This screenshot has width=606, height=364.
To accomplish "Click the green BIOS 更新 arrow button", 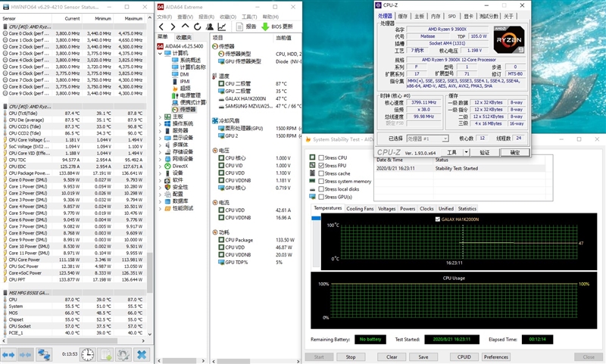I will pos(277,26).
